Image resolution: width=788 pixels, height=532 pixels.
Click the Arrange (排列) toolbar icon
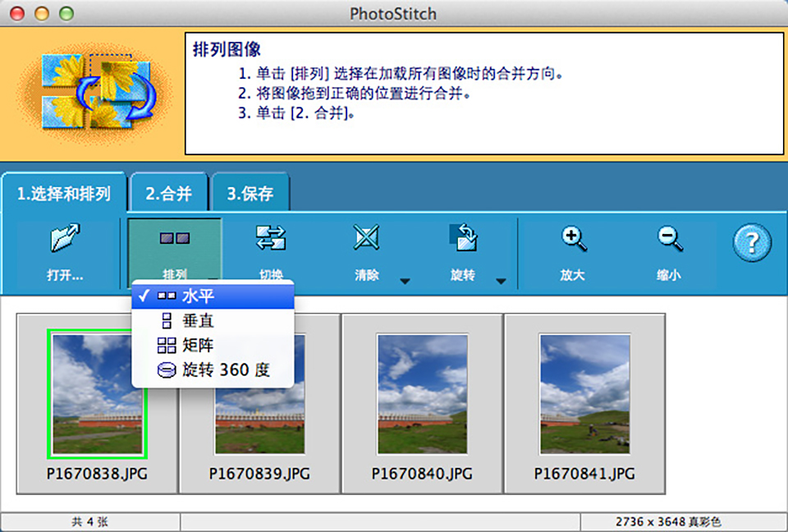tap(174, 239)
